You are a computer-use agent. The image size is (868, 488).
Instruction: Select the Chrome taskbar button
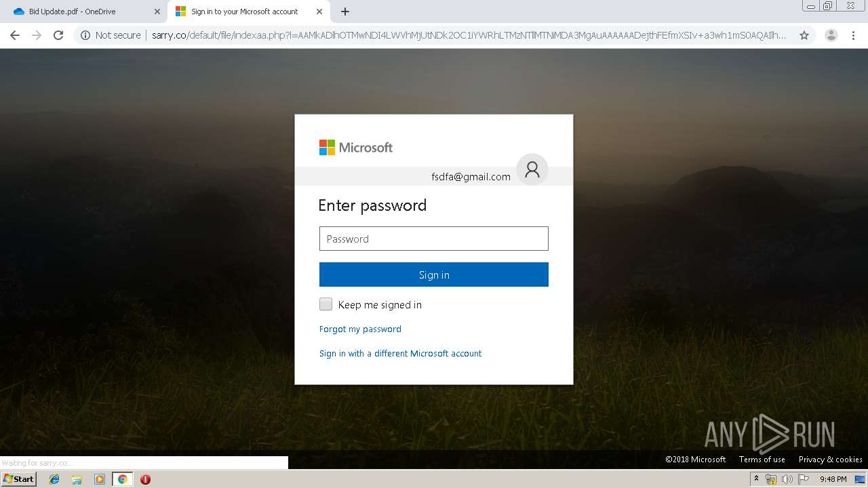pos(122,479)
